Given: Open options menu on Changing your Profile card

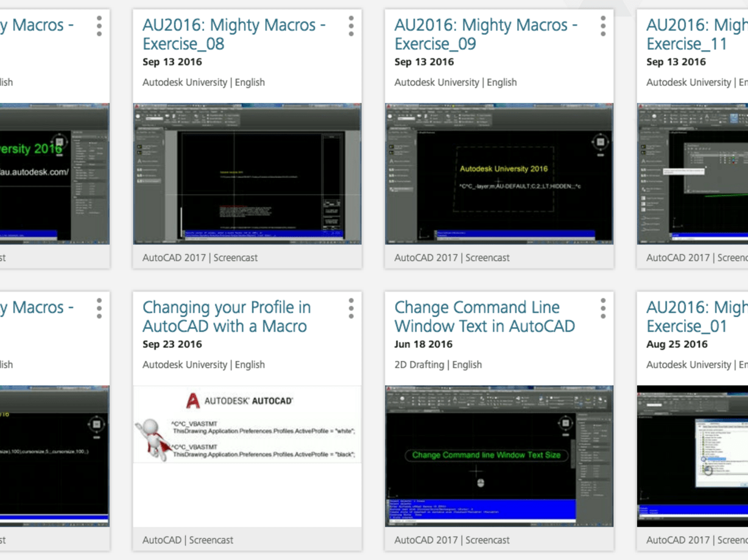Looking at the screenshot, I should (x=351, y=309).
